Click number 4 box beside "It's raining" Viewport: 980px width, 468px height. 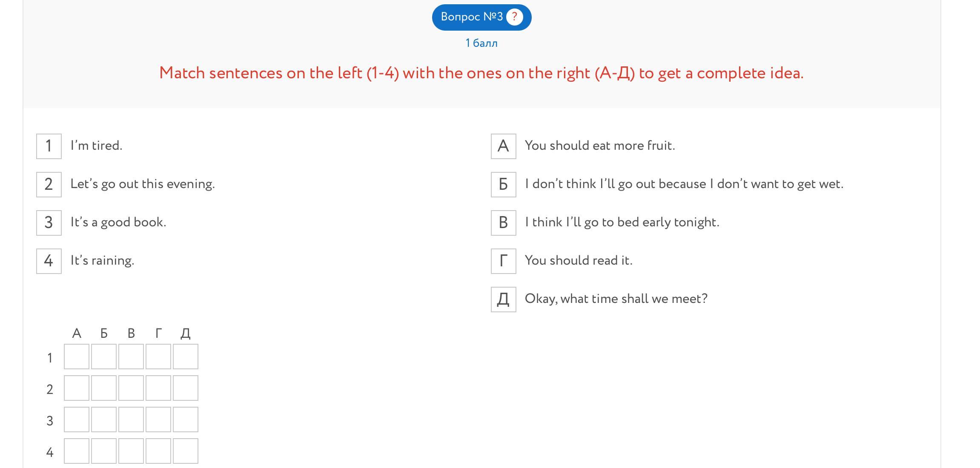click(x=49, y=261)
